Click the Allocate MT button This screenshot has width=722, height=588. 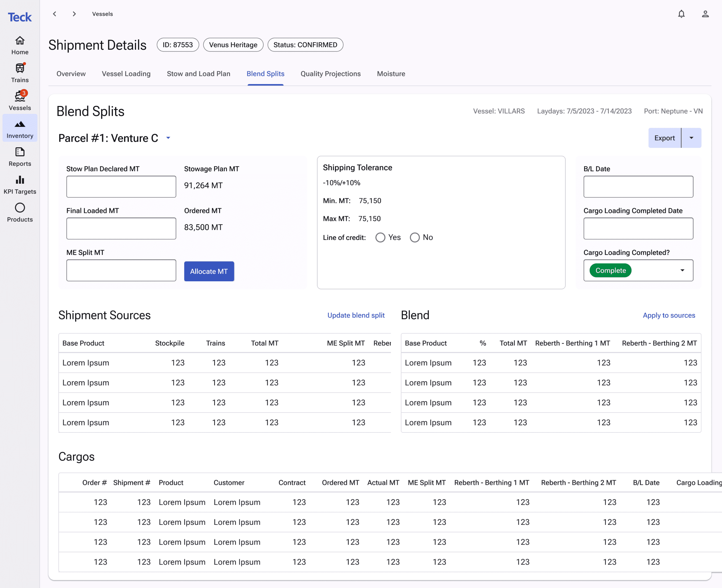(x=209, y=271)
